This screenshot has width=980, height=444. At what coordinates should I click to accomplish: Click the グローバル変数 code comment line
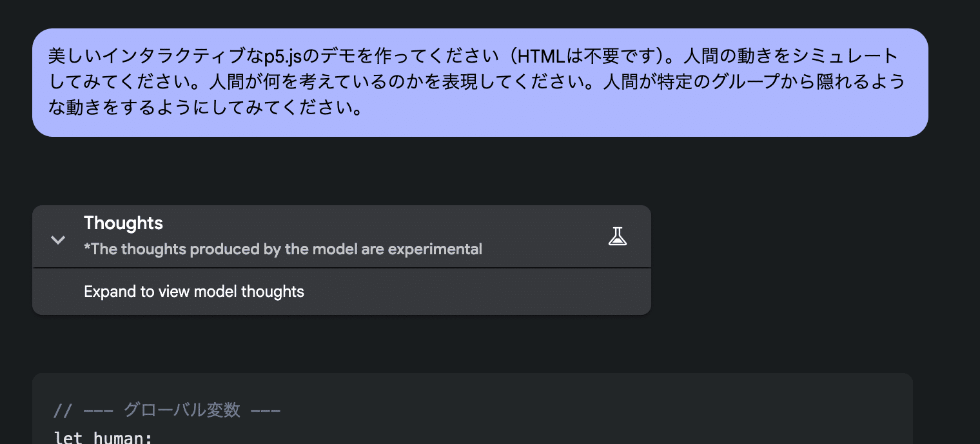(167, 410)
